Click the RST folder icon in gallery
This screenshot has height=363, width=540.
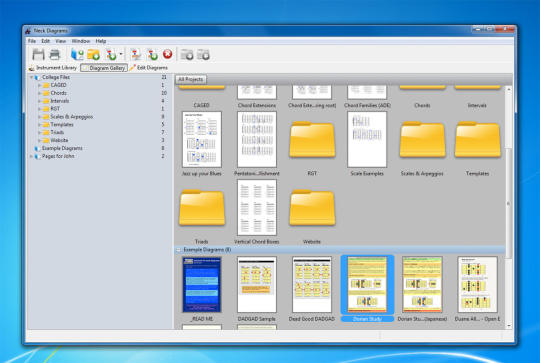312,140
